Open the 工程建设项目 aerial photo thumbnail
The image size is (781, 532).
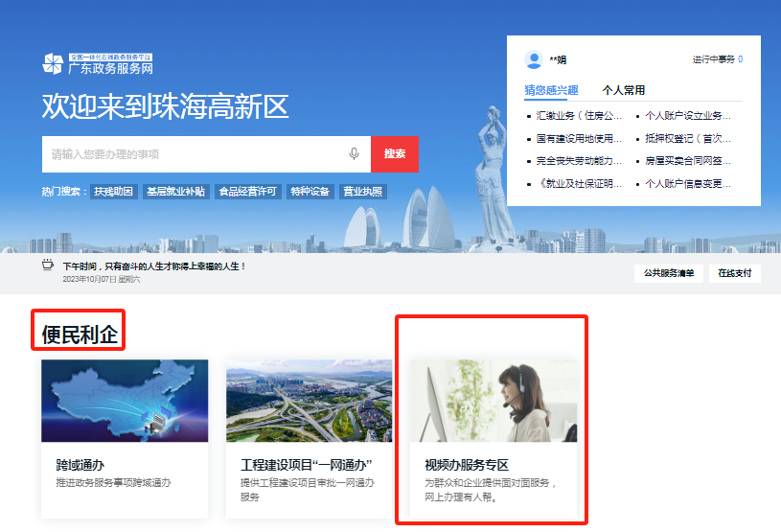click(x=310, y=401)
